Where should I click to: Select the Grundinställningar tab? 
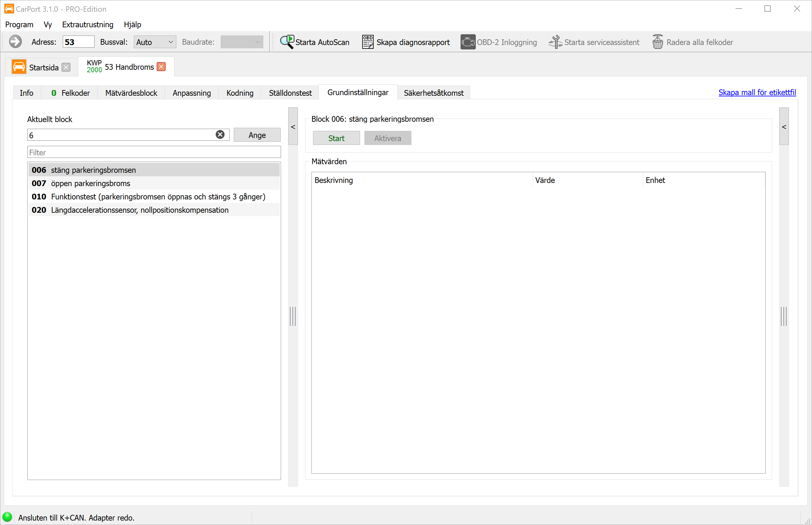click(358, 92)
